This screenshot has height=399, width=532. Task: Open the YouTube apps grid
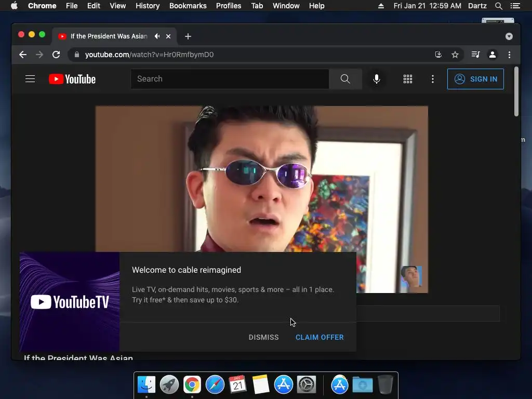tap(407, 79)
